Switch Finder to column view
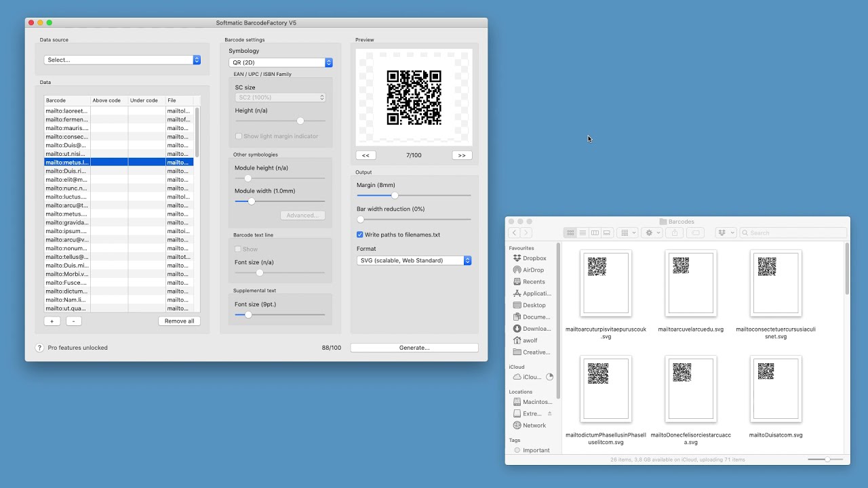868x488 pixels. [x=595, y=232]
